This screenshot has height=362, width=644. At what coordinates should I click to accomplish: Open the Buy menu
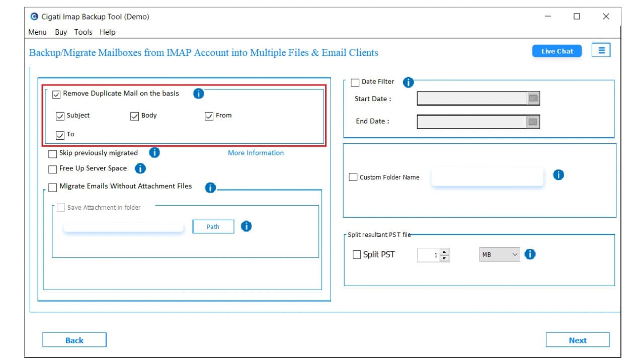(x=61, y=32)
